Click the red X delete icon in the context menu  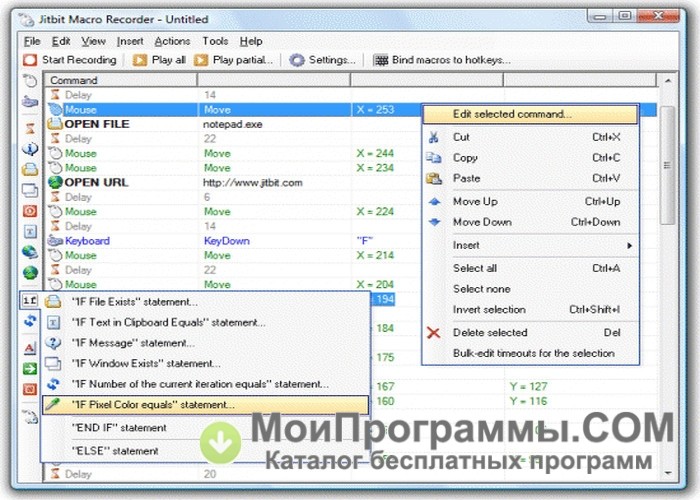[x=433, y=333]
